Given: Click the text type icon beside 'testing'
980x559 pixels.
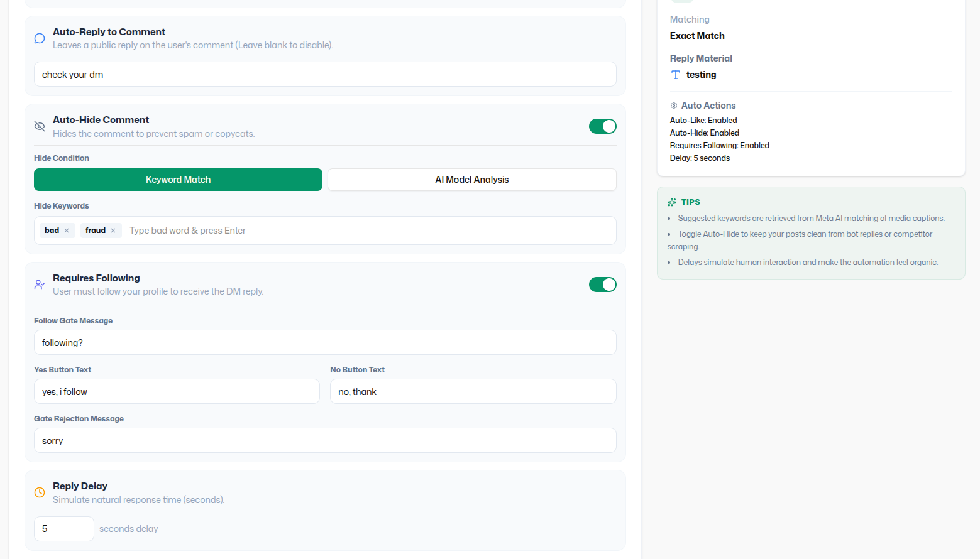Looking at the screenshot, I should [676, 75].
